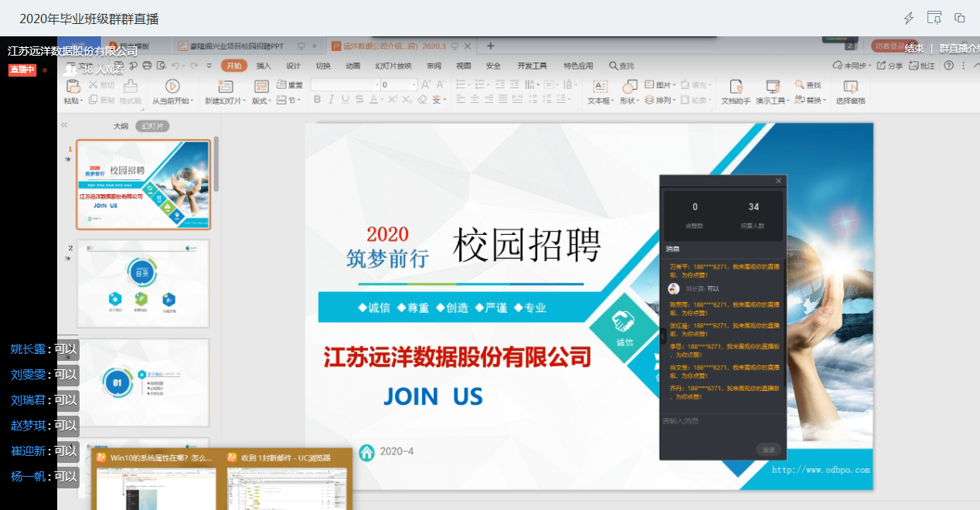This screenshot has width=980, height=510.
Task: Click the 收到1封新邮件 UC browser preview
Action: point(288,480)
